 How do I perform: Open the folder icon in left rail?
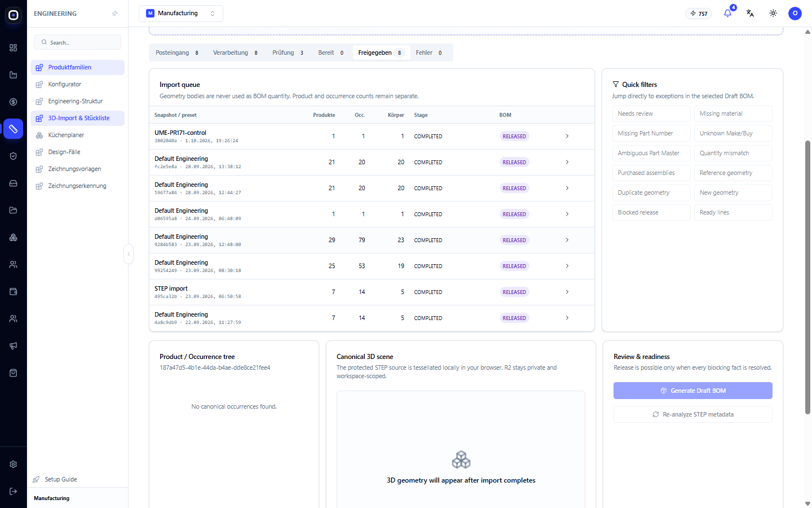pos(13,211)
